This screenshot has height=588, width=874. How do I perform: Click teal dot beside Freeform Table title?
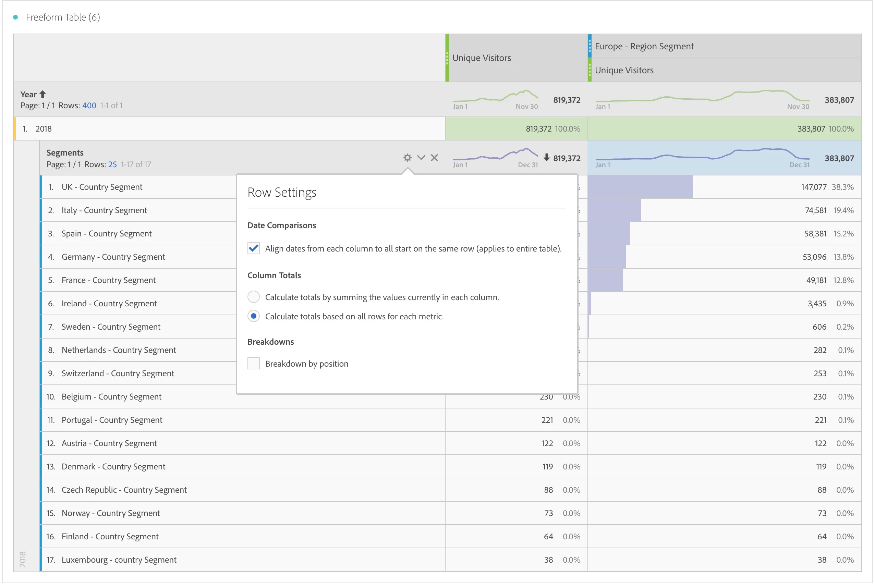tap(15, 17)
